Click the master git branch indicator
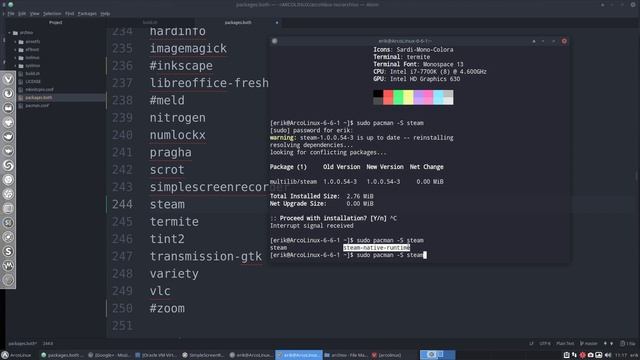 (x=589, y=344)
